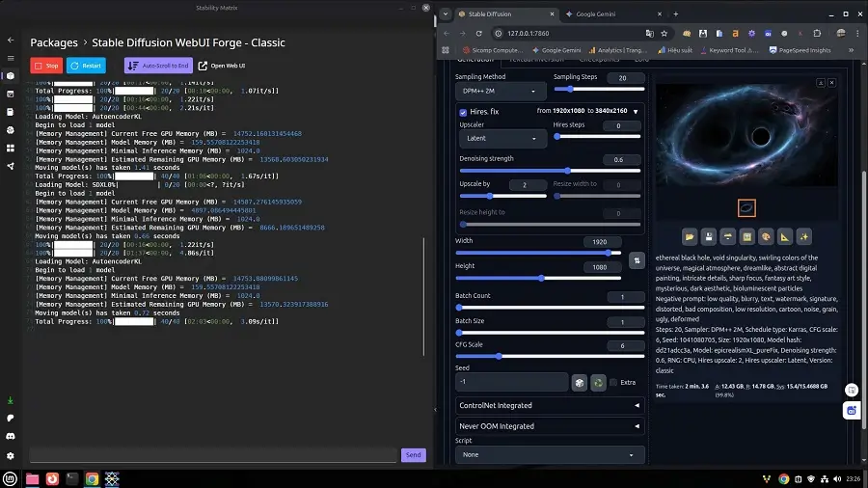Adjust the Upscale by slider
The height and width of the screenshot is (488, 868).
pyautogui.click(x=502, y=196)
